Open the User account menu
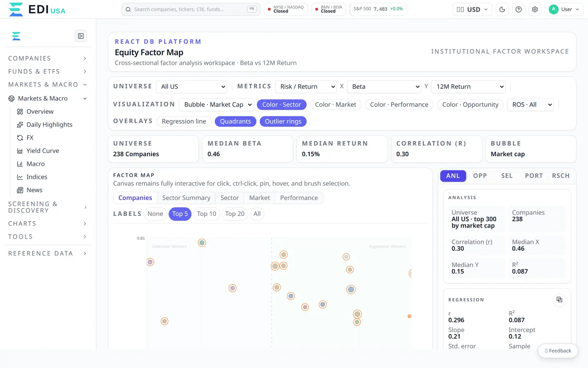The width and height of the screenshot is (588, 368). pyautogui.click(x=564, y=9)
